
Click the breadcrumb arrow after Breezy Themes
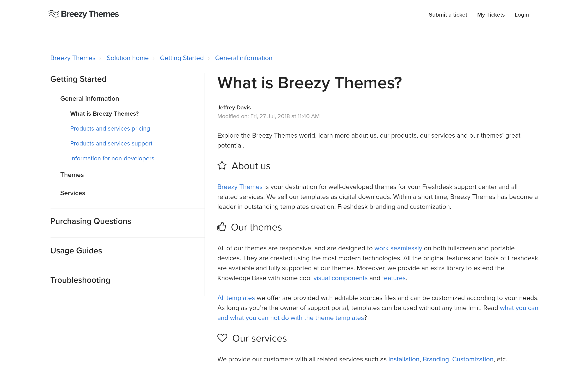(x=101, y=58)
